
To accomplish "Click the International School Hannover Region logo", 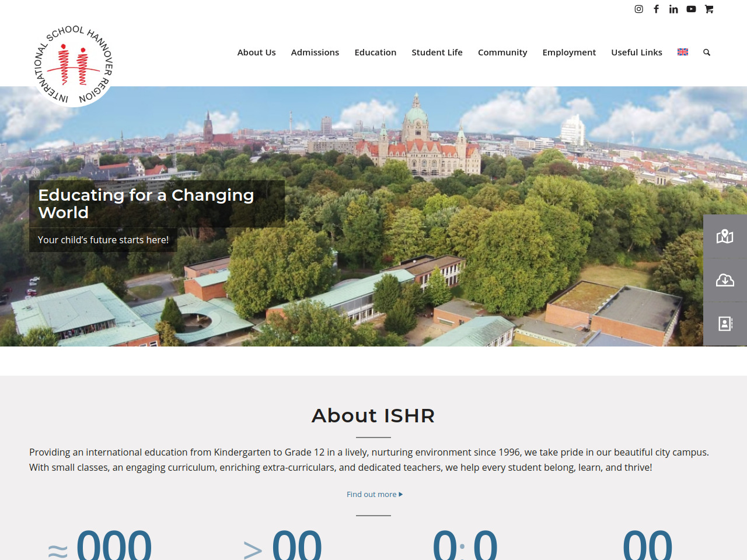I will point(74,65).
